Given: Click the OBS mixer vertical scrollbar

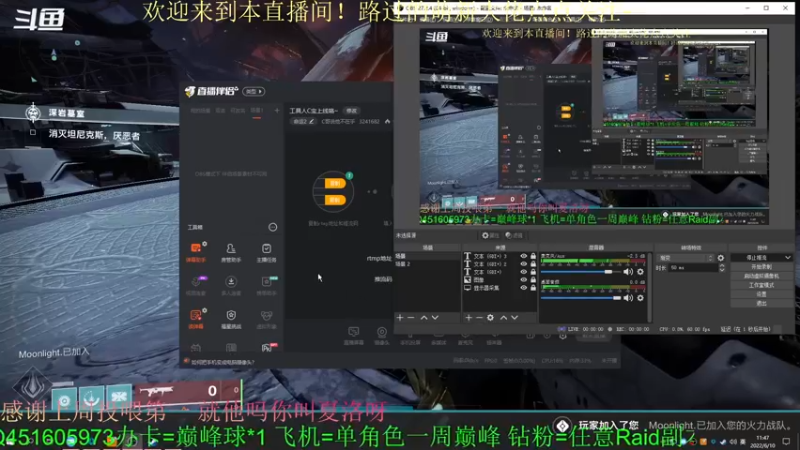Looking at the screenshot, I should click(649, 287).
